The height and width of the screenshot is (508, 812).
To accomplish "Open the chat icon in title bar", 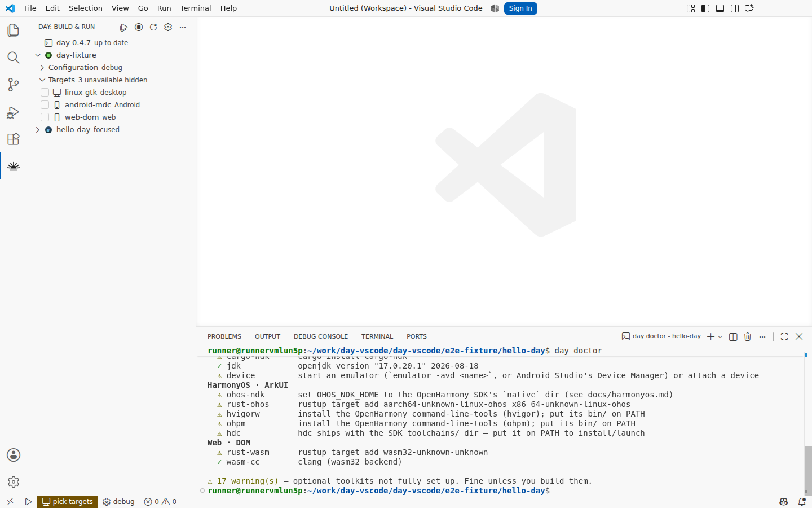I will tap(749, 8).
